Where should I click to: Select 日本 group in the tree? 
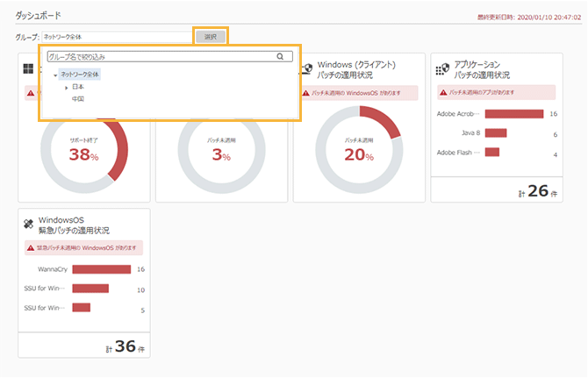coord(78,87)
